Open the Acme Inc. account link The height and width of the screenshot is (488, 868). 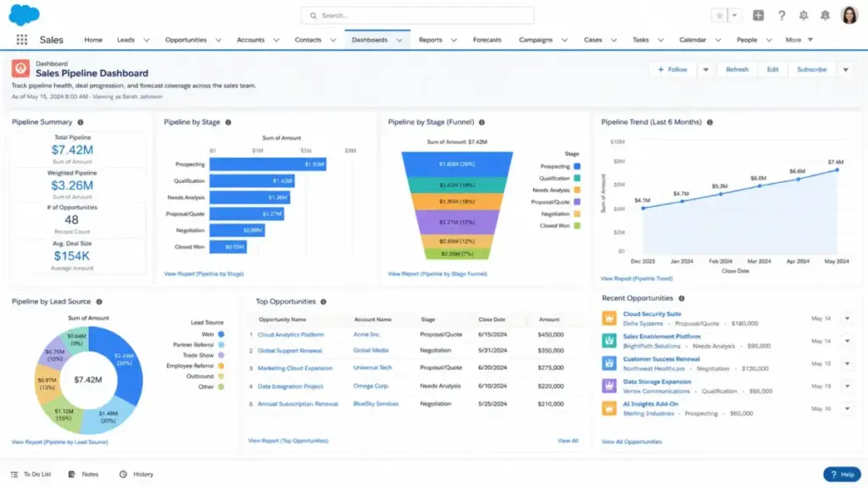click(x=366, y=335)
